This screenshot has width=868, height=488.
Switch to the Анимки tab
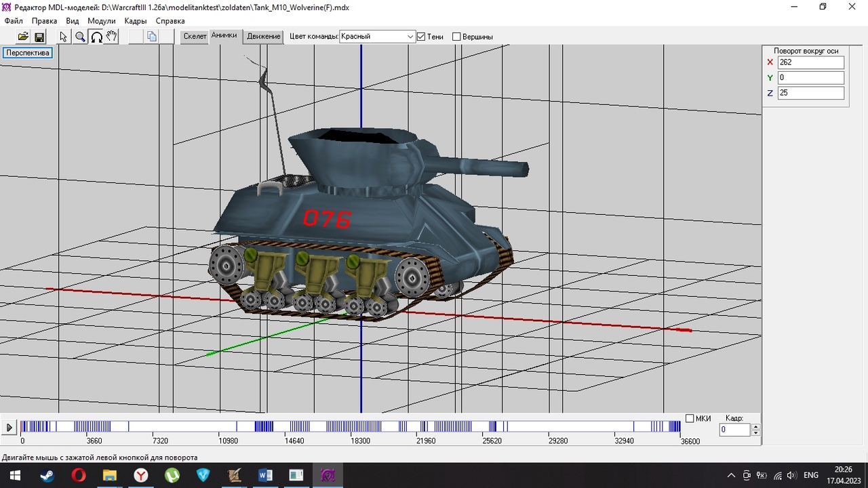tap(224, 35)
